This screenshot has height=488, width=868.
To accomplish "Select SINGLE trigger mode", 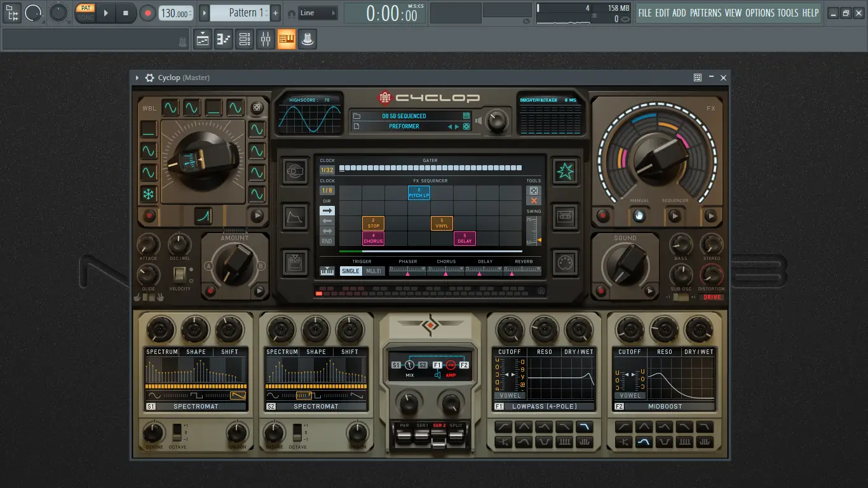I will click(x=351, y=271).
